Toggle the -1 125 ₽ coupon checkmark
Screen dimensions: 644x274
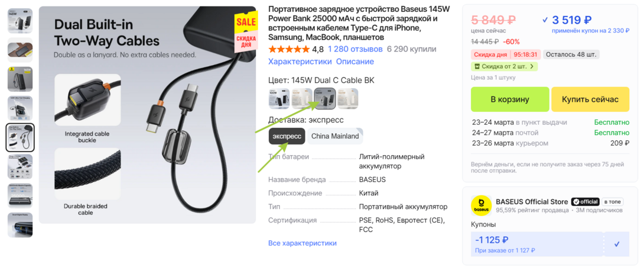click(616, 244)
